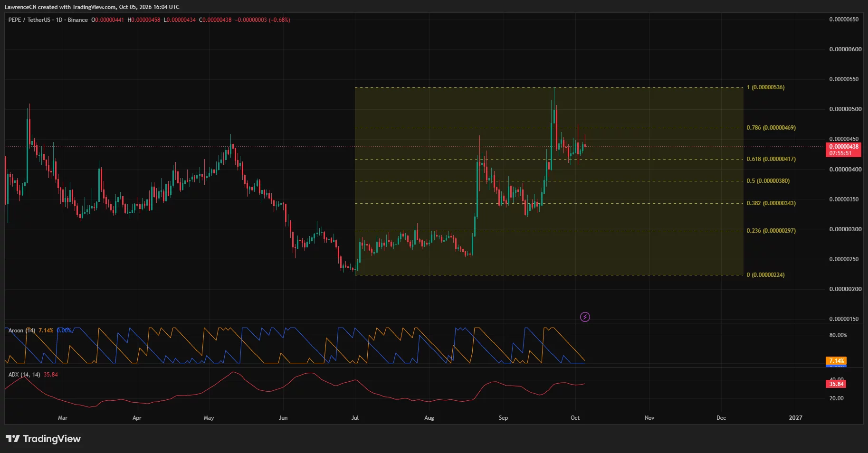The height and width of the screenshot is (453, 868).
Task: Click the 0.00000150 price axis label
Action: point(844,319)
